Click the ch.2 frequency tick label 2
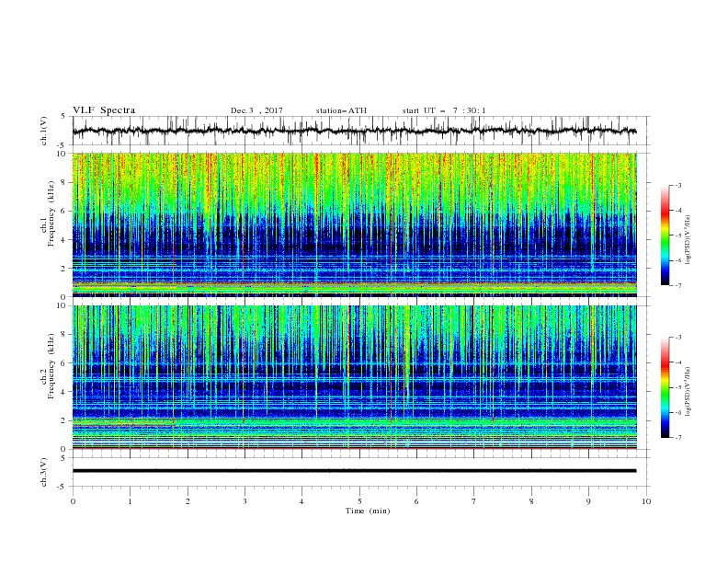The height and width of the screenshot is (563, 728). click(x=64, y=420)
